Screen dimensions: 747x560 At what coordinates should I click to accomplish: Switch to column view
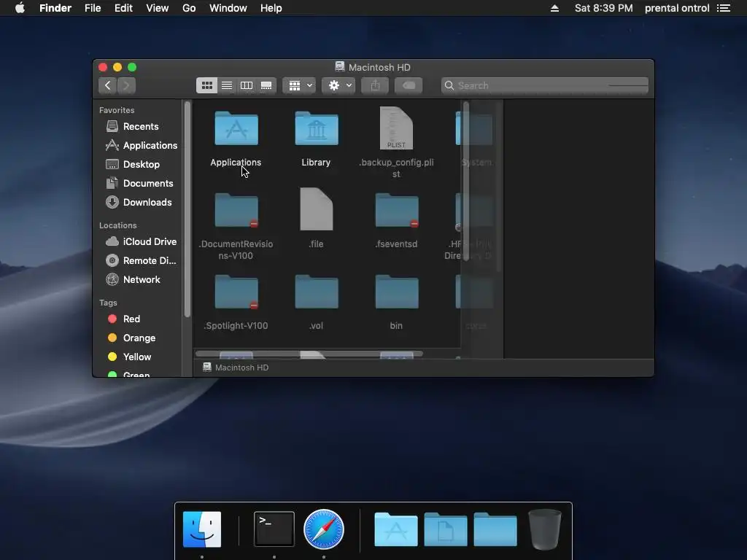pos(247,86)
